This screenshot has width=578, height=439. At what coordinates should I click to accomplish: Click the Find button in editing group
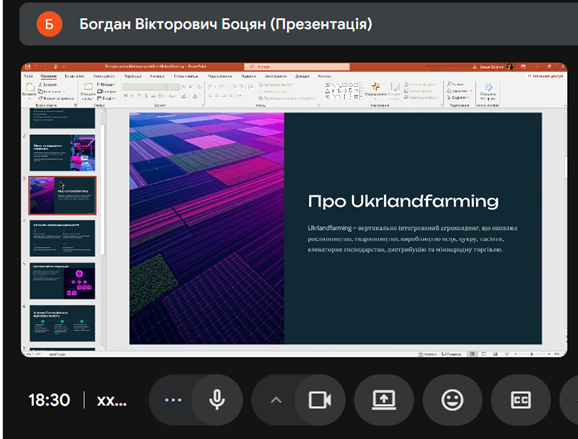pyautogui.click(x=456, y=84)
